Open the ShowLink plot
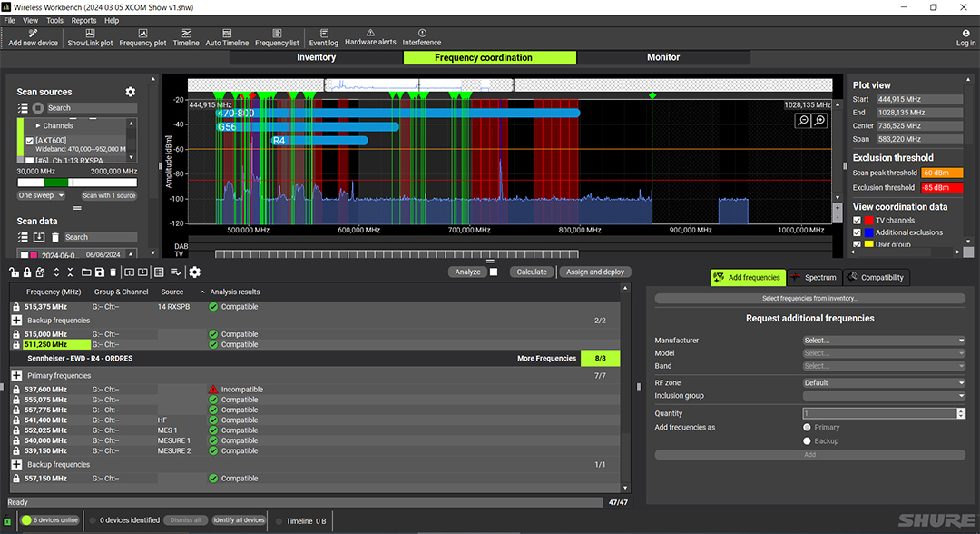The height and width of the screenshot is (534, 980). click(90, 37)
